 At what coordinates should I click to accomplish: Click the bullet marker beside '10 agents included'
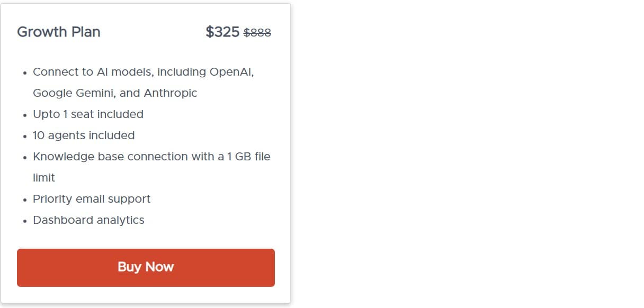[x=24, y=137]
